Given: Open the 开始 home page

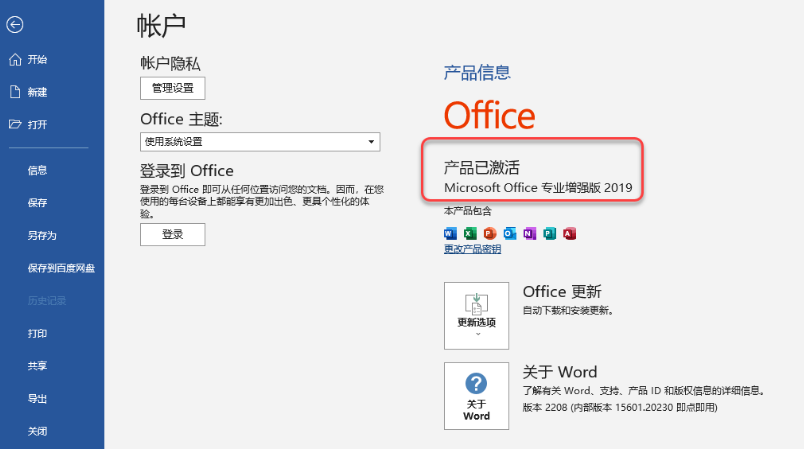Looking at the screenshot, I should click(x=37, y=59).
